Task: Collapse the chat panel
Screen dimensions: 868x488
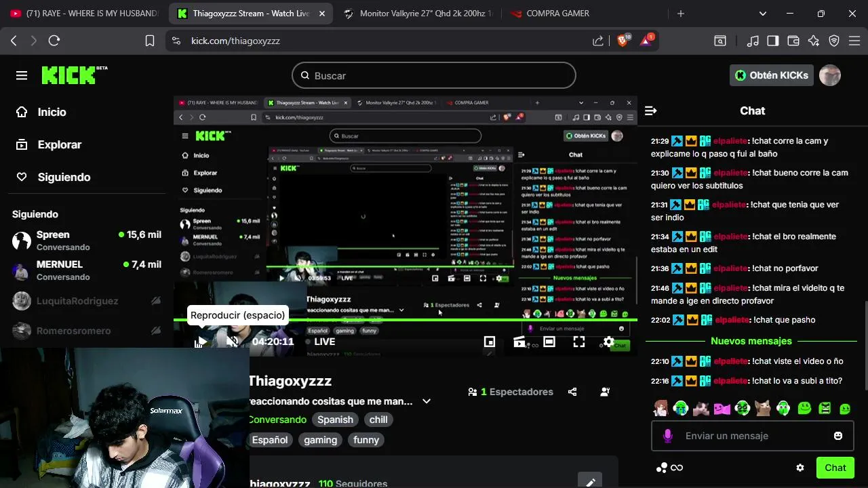Action: (651, 110)
